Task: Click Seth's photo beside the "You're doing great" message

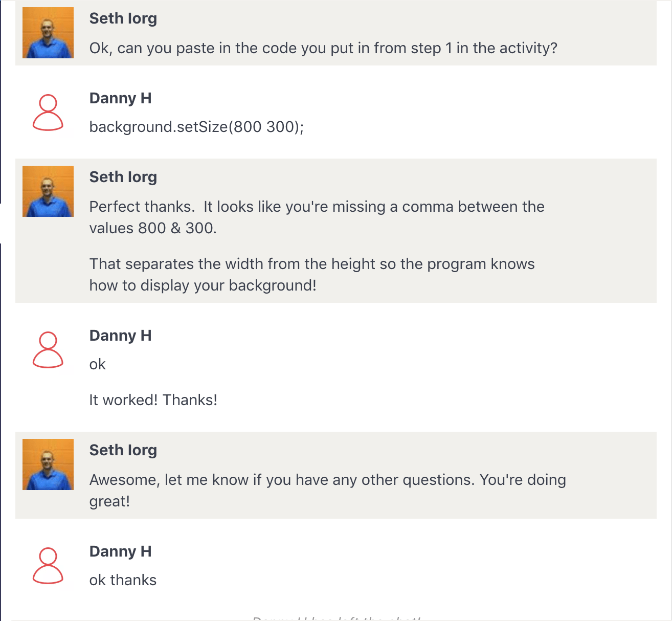Action: point(48,464)
